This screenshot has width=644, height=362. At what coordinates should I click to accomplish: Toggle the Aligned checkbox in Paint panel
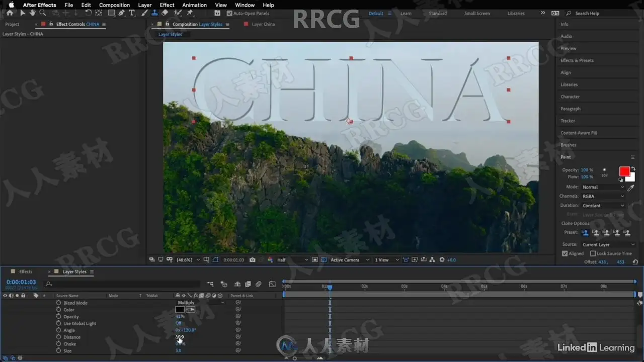(x=565, y=253)
